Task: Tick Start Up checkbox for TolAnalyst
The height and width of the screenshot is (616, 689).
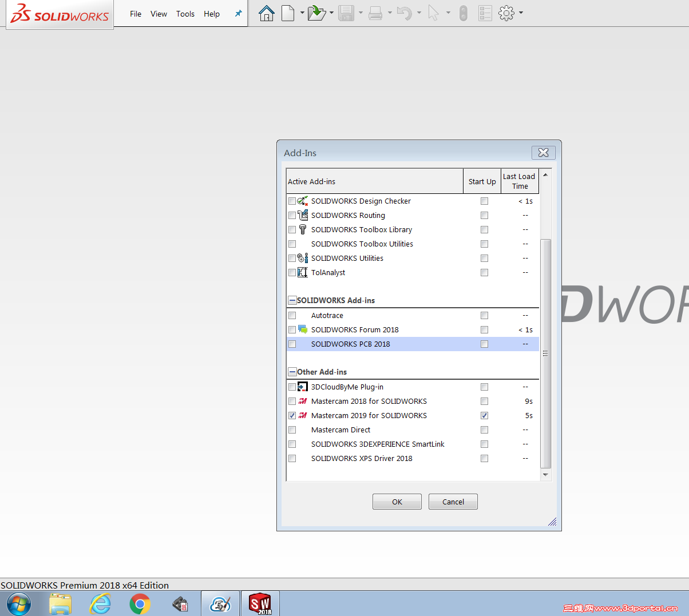Action: click(484, 273)
